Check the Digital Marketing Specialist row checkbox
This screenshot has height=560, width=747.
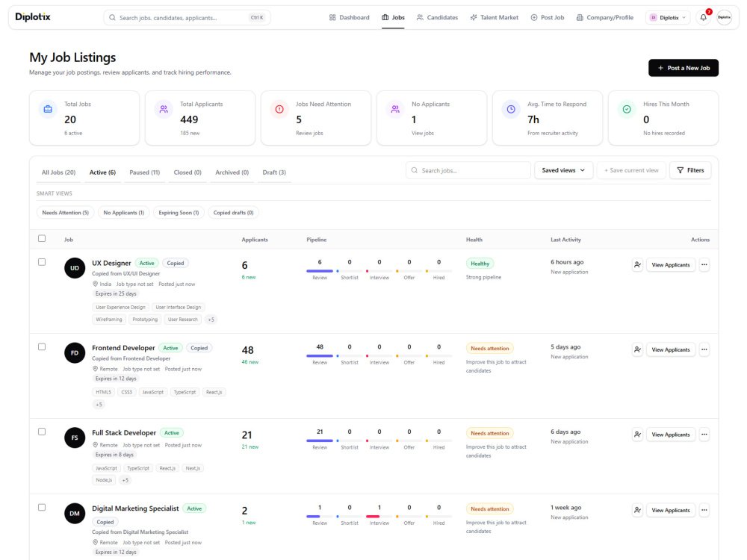point(42,507)
